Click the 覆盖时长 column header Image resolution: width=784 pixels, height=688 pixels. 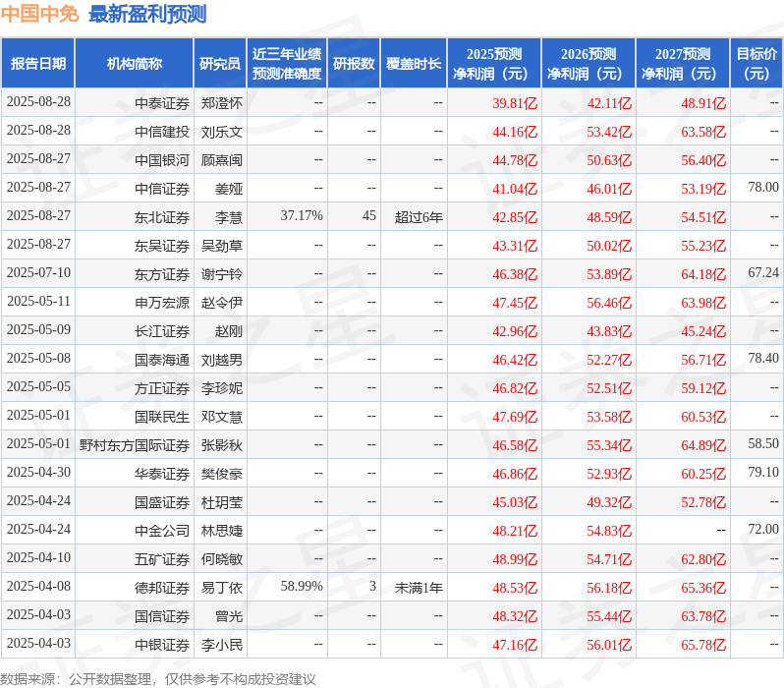click(x=414, y=64)
